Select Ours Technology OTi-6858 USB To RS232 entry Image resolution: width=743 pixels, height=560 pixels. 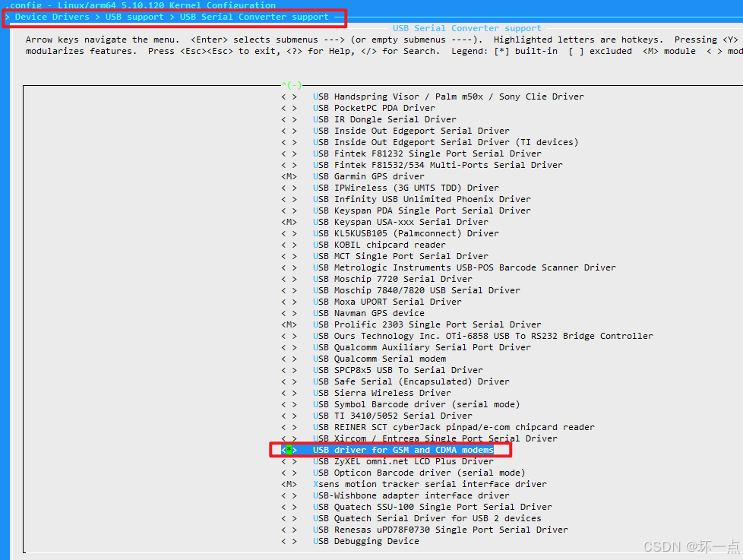pos(483,336)
